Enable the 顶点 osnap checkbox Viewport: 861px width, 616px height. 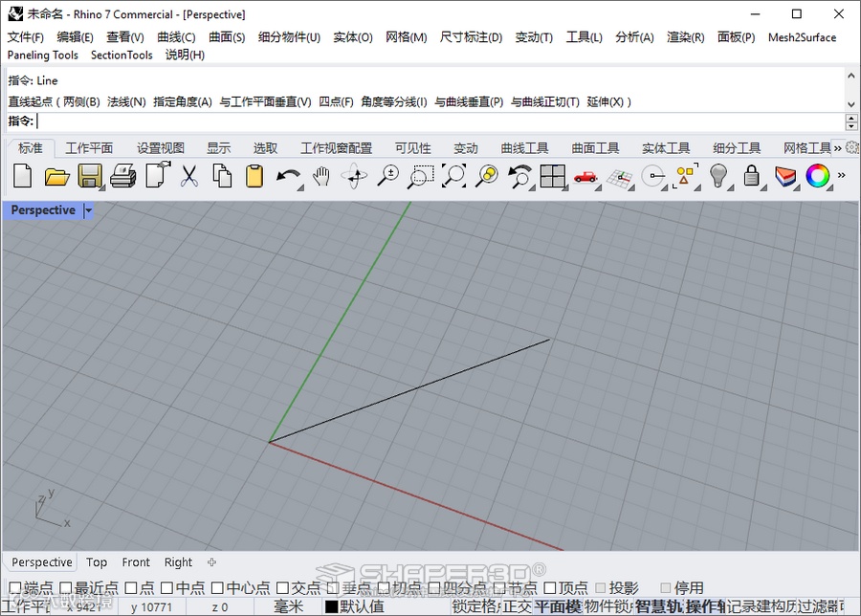[550, 588]
